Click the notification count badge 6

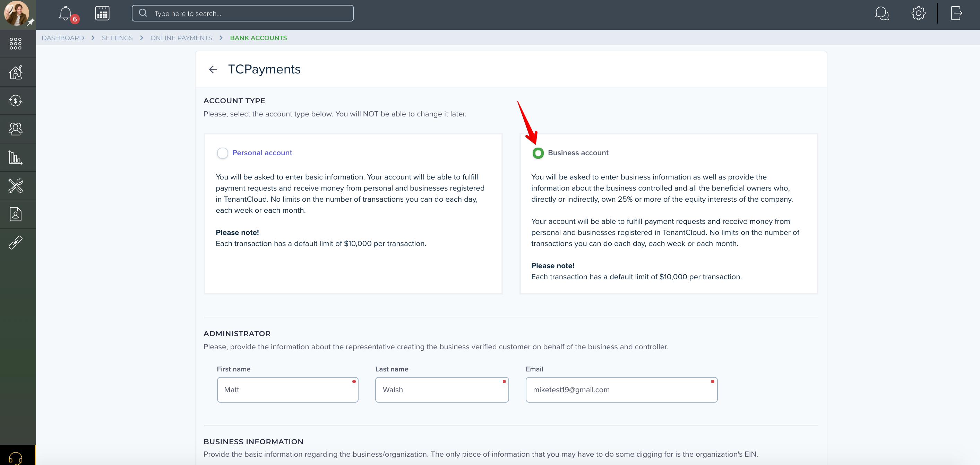click(x=75, y=19)
